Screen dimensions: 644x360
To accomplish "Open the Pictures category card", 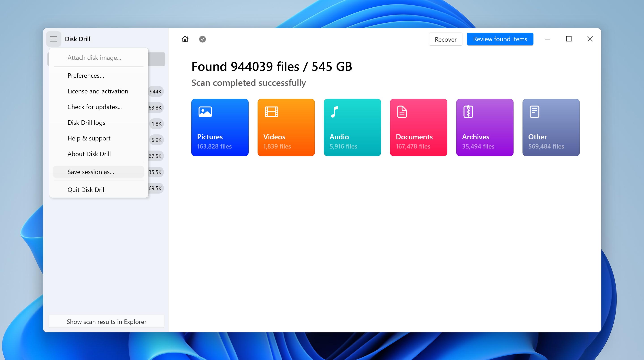I will click(220, 127).
